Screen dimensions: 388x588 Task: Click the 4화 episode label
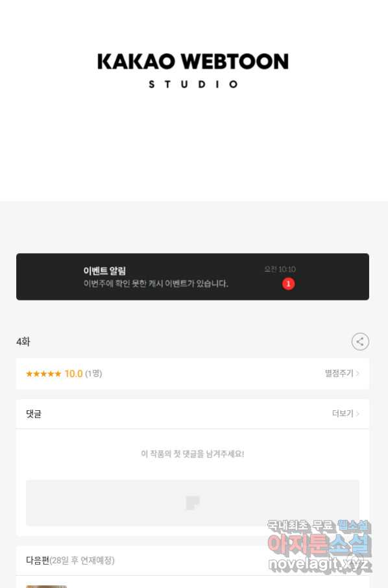[x=23, y=341]
